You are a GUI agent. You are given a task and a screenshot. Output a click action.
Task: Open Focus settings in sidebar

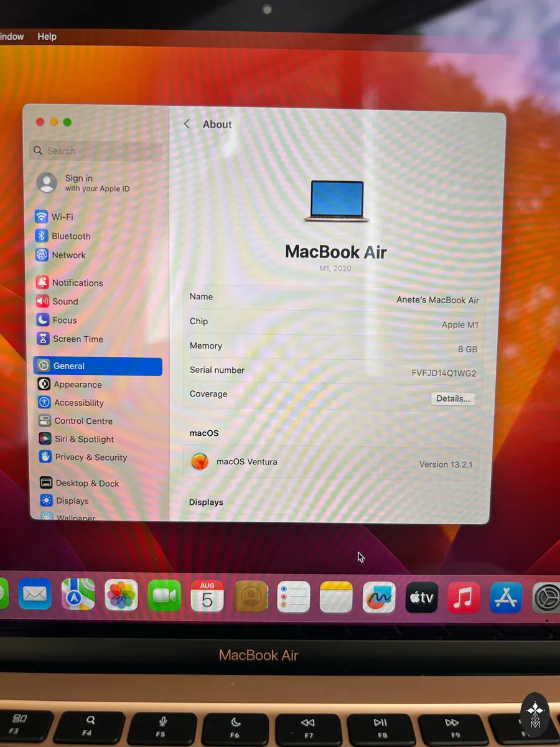click(x=56, y=320)
